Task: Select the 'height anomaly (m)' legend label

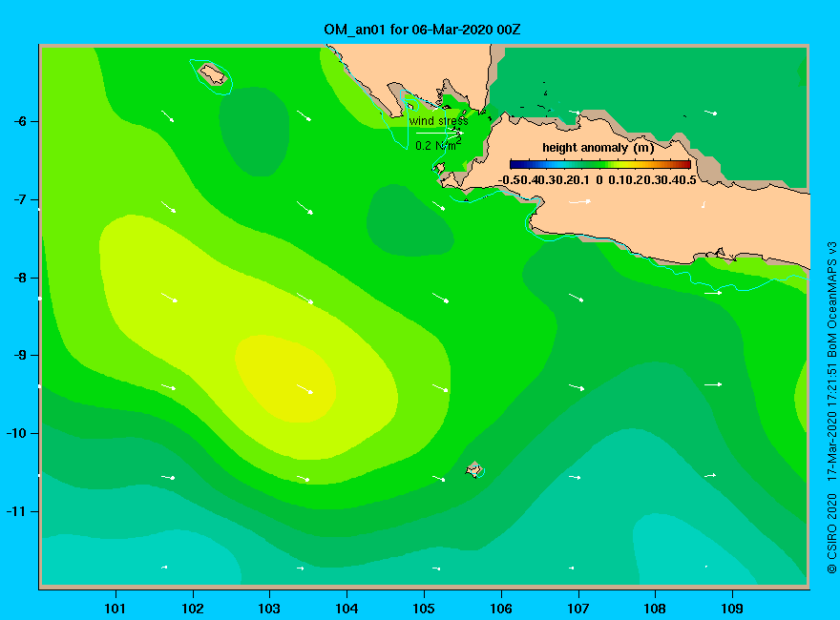Action: coord(598,148)
